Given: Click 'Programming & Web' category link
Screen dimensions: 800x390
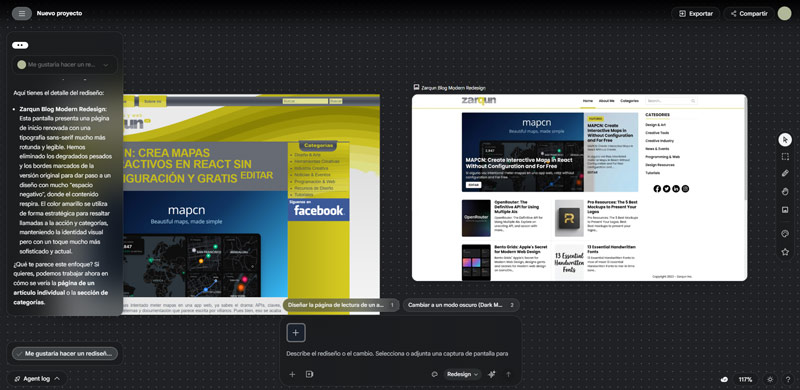Looking at the screenshot, I should click(x=662, y=157).
